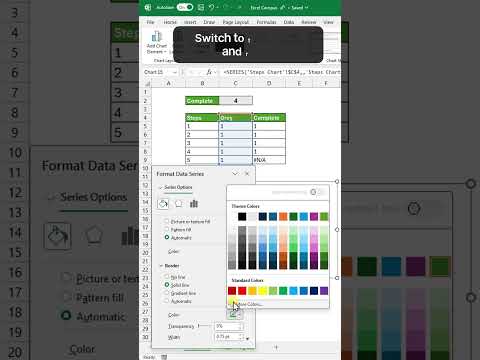Open the Formulas ribbon tab
This screenshot has height=360, width=480.
266,22
